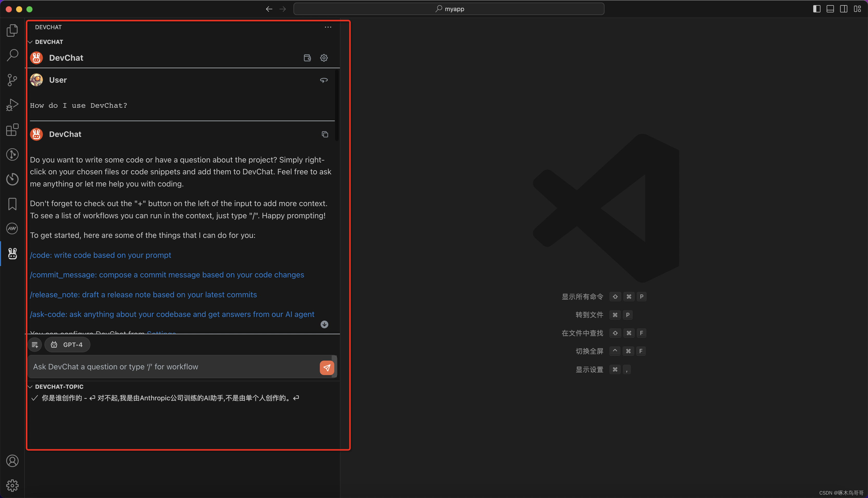Click the resend arrow on User message
This screenshot has height=498, width=868.
point(324,80)
